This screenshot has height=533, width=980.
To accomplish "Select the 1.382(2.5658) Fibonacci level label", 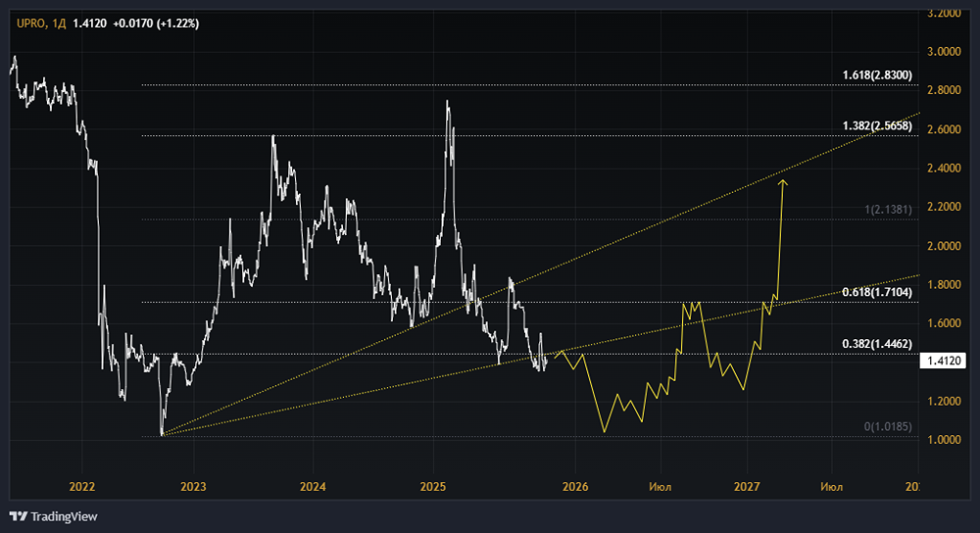I will click(x=877, y=125).
